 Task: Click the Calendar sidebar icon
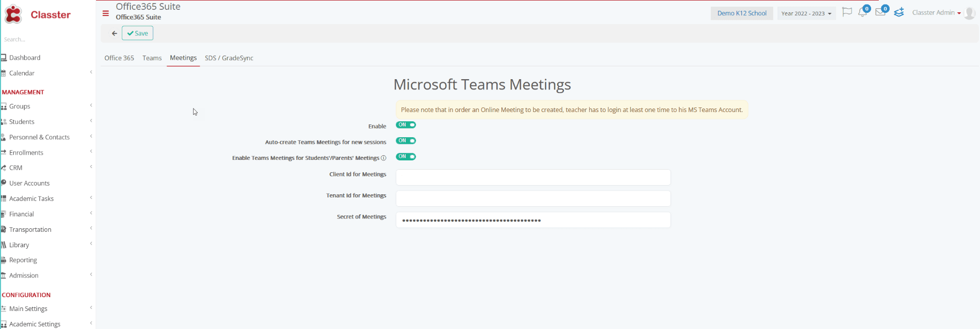click(4, 73)
